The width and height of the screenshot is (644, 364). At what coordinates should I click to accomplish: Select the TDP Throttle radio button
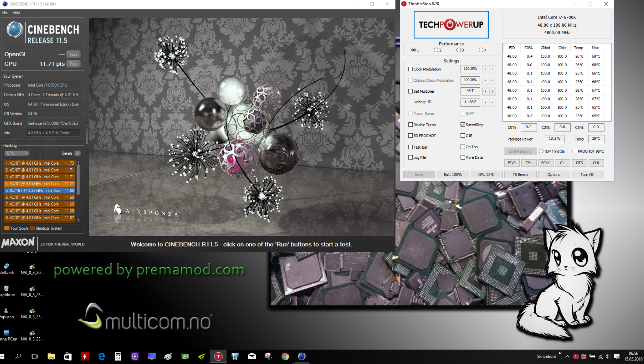541,151
